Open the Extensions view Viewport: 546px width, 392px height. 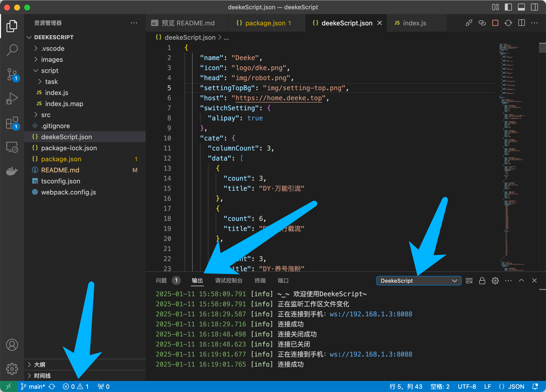(x=12, y=123)
